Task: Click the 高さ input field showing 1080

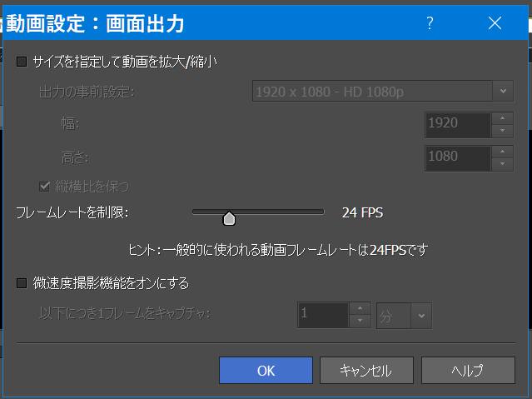Action: 458,158
